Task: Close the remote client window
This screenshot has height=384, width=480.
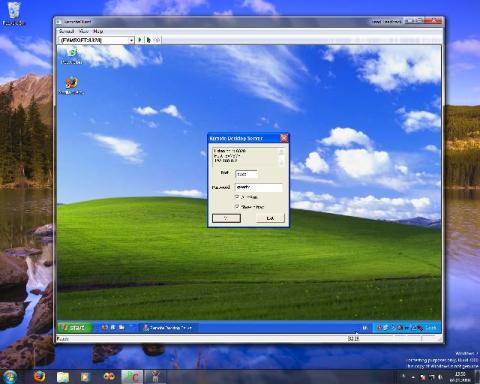Action: (434, 21)
